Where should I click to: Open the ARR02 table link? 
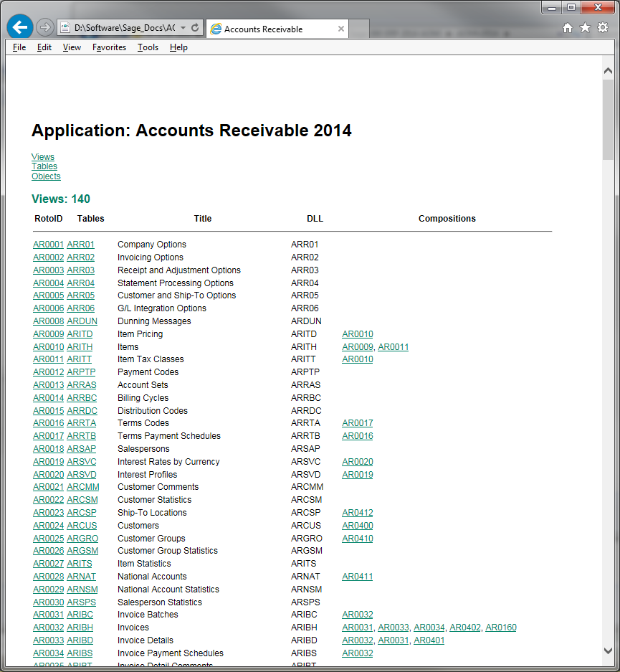tap(80, 257)
